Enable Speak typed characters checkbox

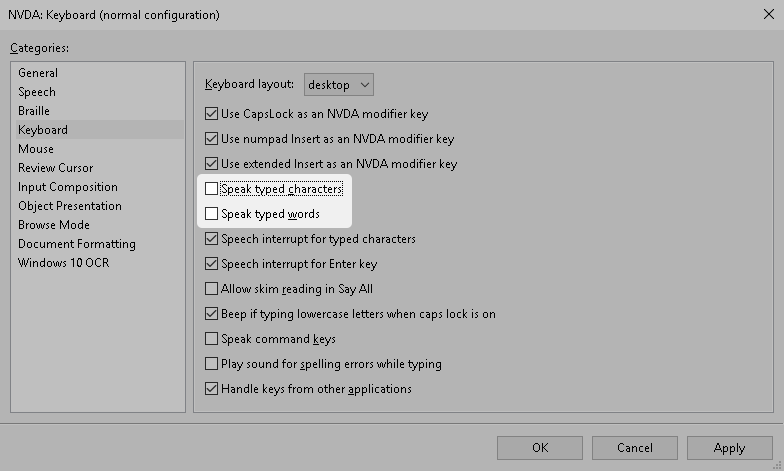click(x=211, y=189)
